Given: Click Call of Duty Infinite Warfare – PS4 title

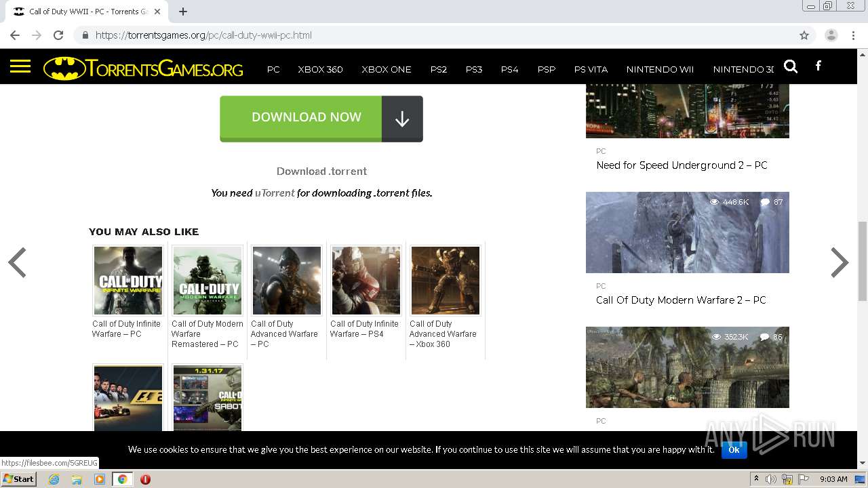Looking at the screenshot, I should coord(364,329).
